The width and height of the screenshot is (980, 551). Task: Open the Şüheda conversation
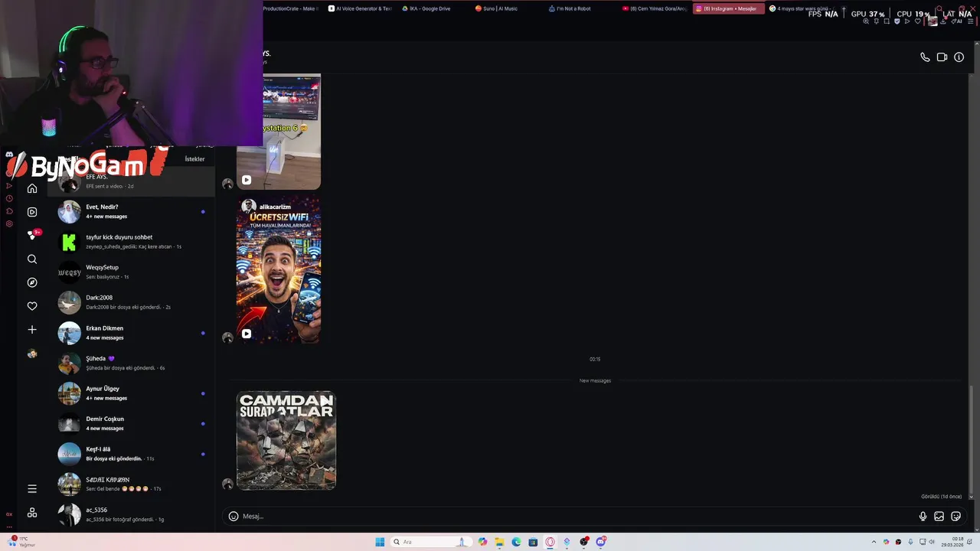coord(131,363)
